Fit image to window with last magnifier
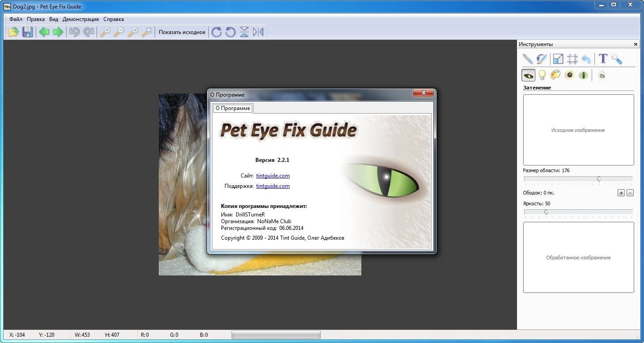Image resolution: width=644 pixels, height=343 pixels. 147,32
